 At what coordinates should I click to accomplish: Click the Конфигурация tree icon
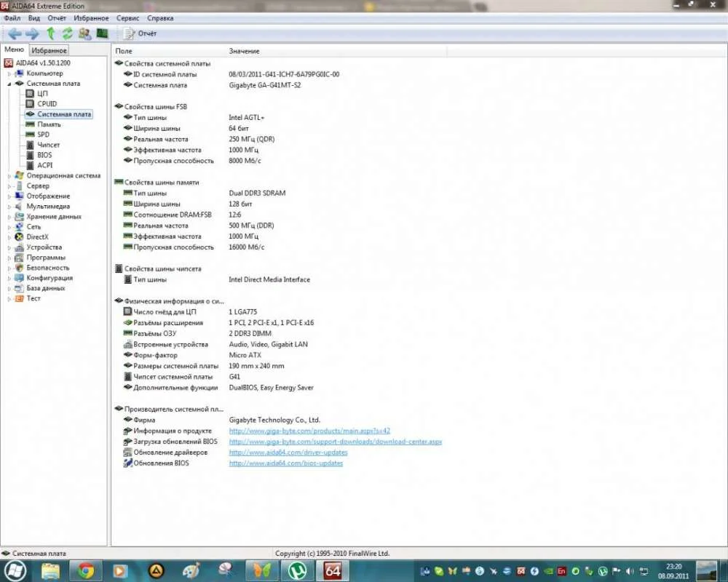coord(19,278)
